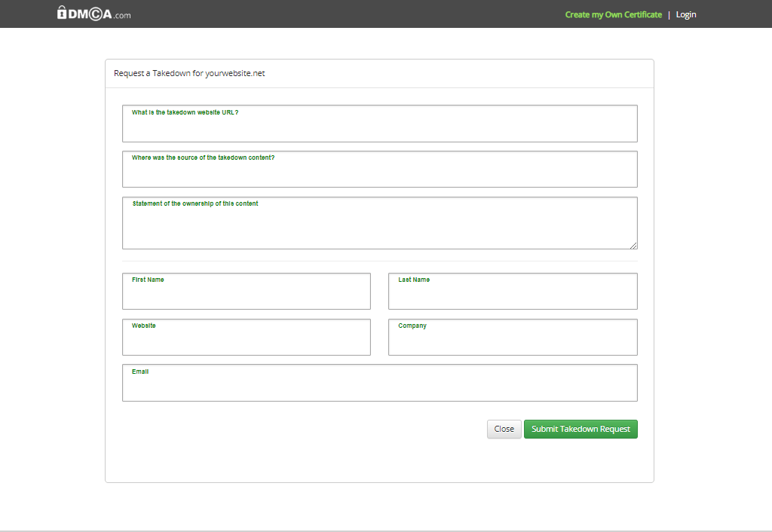Select the ownership statement text area

click(x=379, y=228)
